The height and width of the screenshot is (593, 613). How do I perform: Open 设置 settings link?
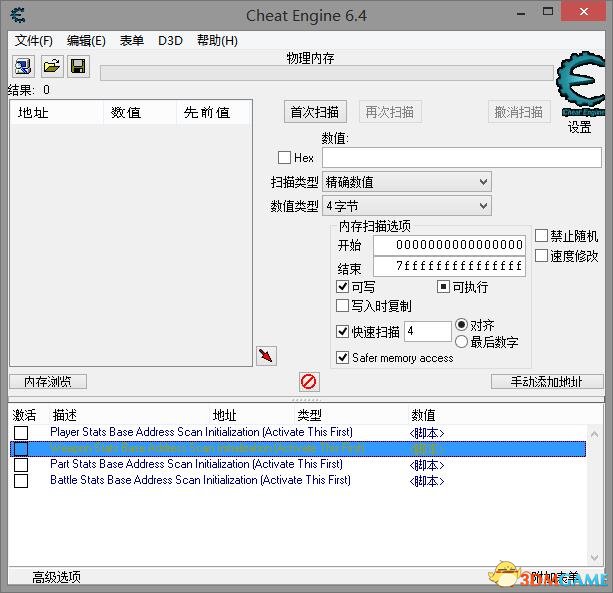579,127
